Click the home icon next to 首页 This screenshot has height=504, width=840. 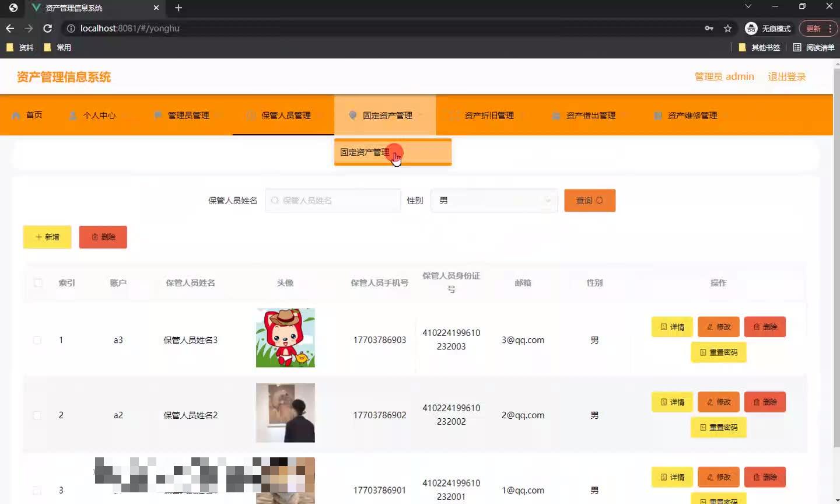pos(17,115)
